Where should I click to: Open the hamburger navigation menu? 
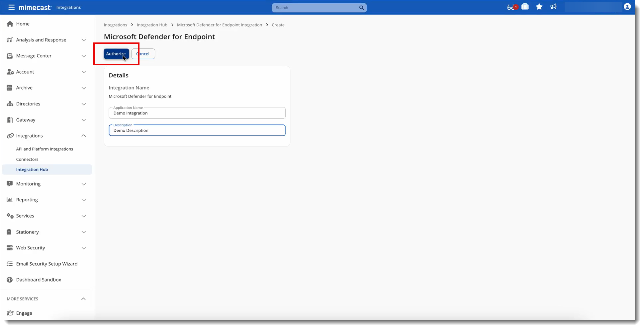(11, 7)
